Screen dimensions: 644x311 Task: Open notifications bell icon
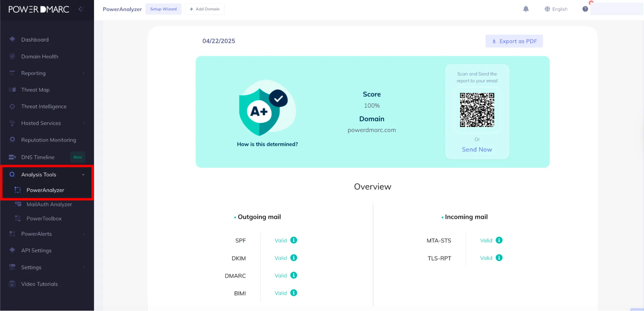click(x=526, y=9)
